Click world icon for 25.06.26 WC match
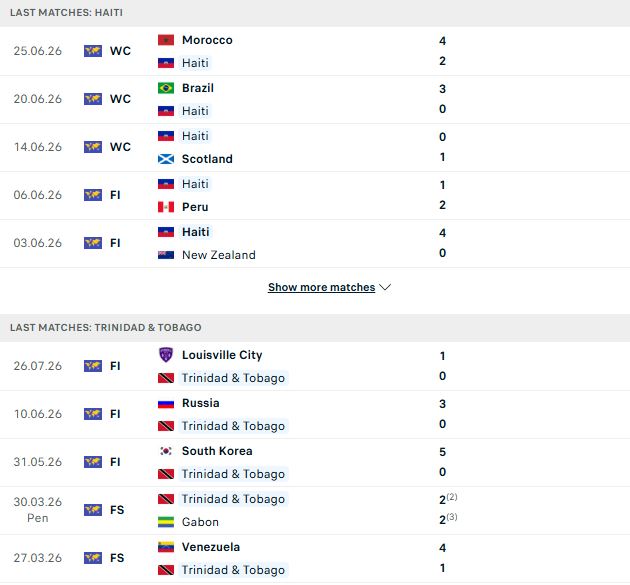 point(93,51)
